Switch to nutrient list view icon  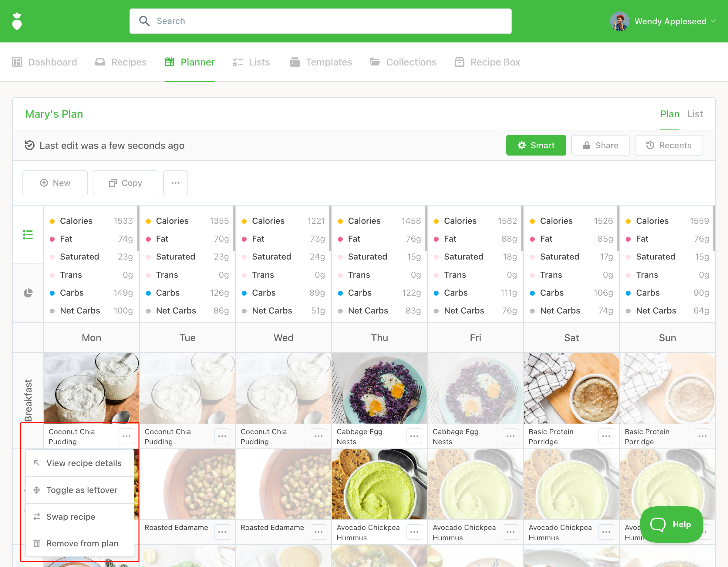tap(28, 234)
